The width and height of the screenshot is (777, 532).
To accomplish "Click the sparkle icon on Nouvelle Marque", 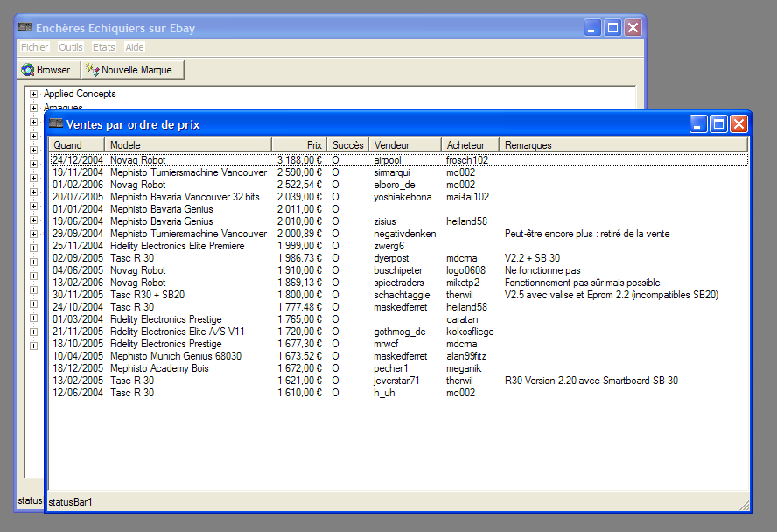I will pos(92,70).
